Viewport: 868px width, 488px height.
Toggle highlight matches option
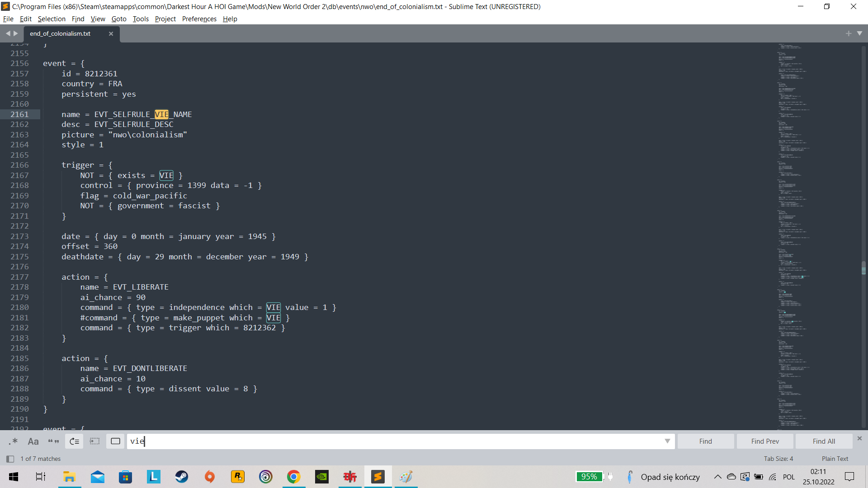(115, 441)
